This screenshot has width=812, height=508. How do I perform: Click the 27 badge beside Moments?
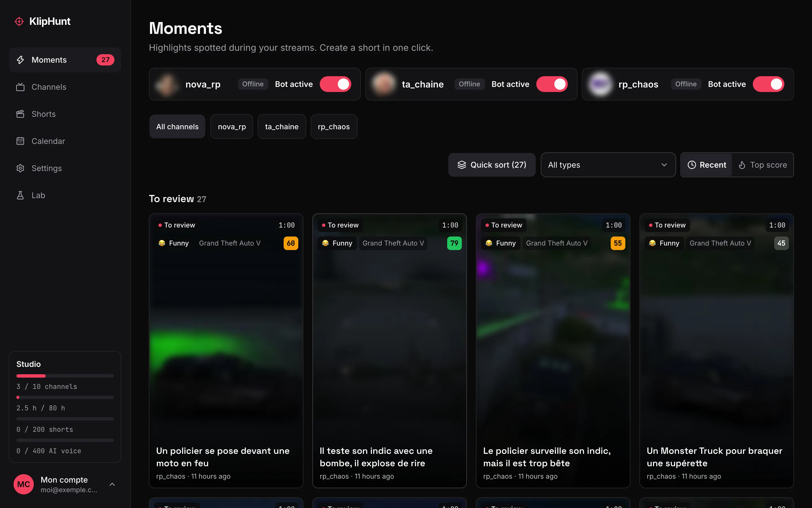(x=105, y=60)
